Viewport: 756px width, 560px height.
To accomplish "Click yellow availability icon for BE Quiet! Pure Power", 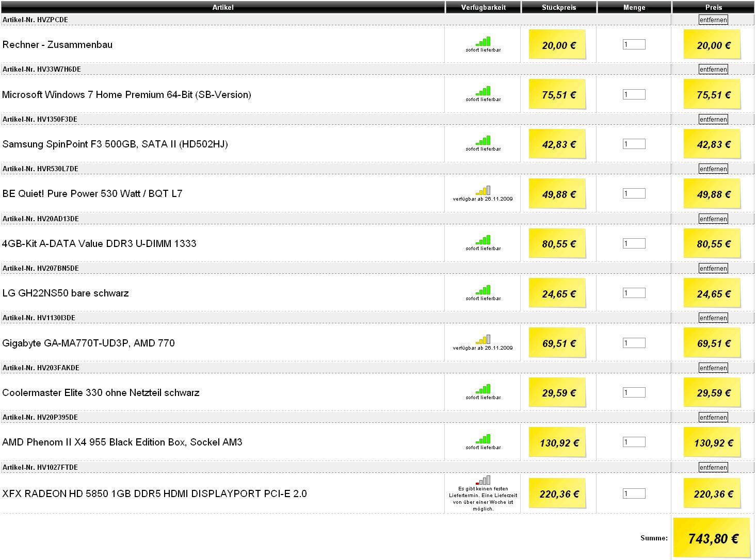I will pyautogui.click(x=483, y=190).
